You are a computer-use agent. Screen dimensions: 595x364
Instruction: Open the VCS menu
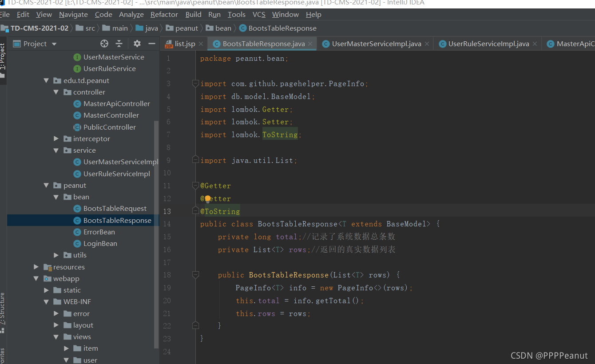coord(259,14)
